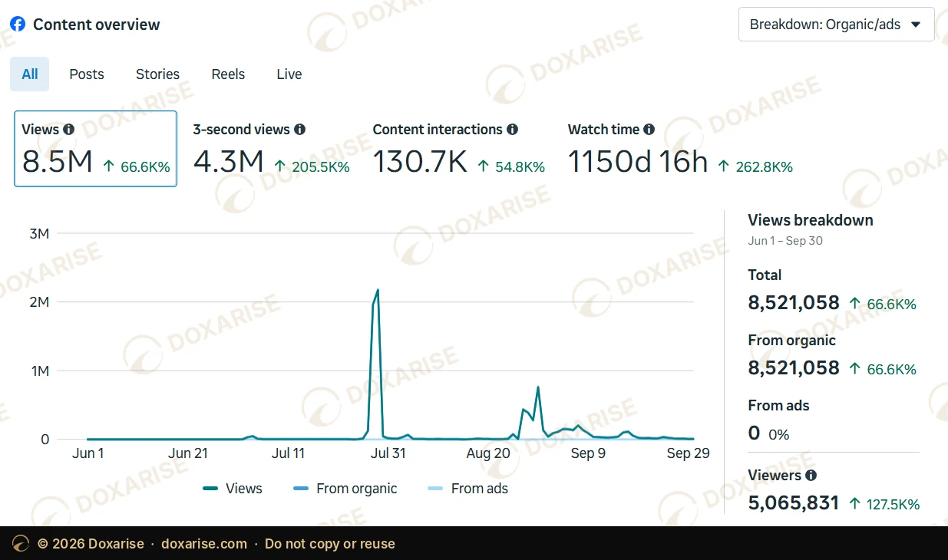948x560 pixels.
Task: Click the late August peak on chart
Action: tap(538, 387)
